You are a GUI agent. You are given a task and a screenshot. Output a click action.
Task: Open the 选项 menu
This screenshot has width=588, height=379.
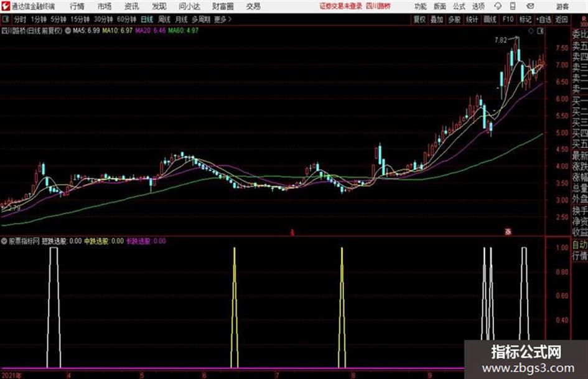(x=478, y=6)
